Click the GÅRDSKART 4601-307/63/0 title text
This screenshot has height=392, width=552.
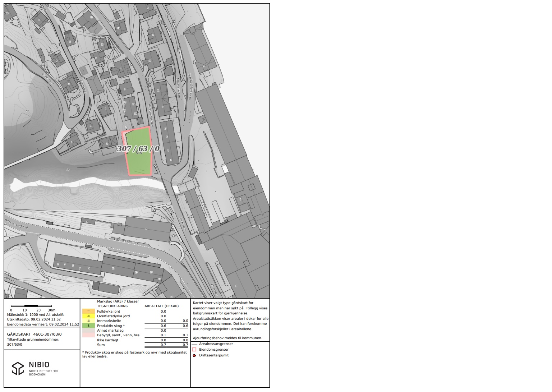click(34, 334)
